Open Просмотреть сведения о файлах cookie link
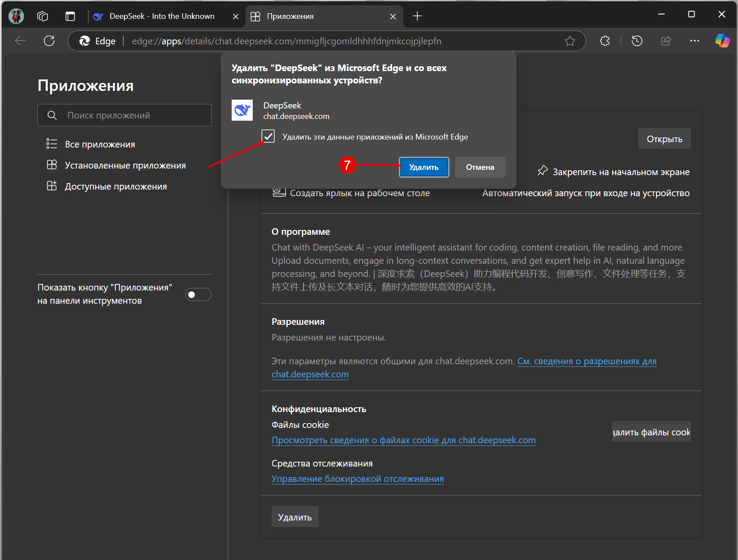Screen dimensions: 738x560 (x=404, y=440)
